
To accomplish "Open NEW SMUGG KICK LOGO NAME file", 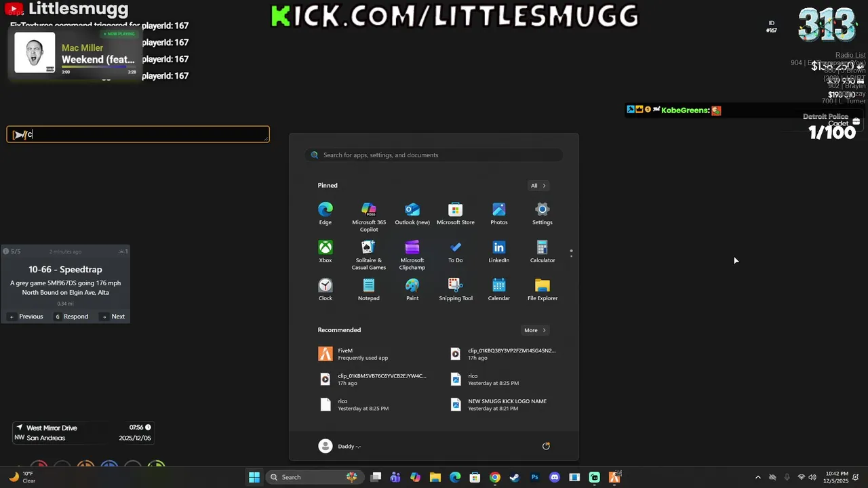I will [x=502, y=405].
